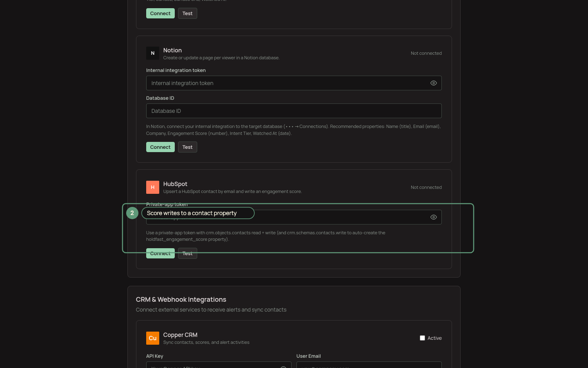Click the HubSpot card title

(x=175, y=184)
